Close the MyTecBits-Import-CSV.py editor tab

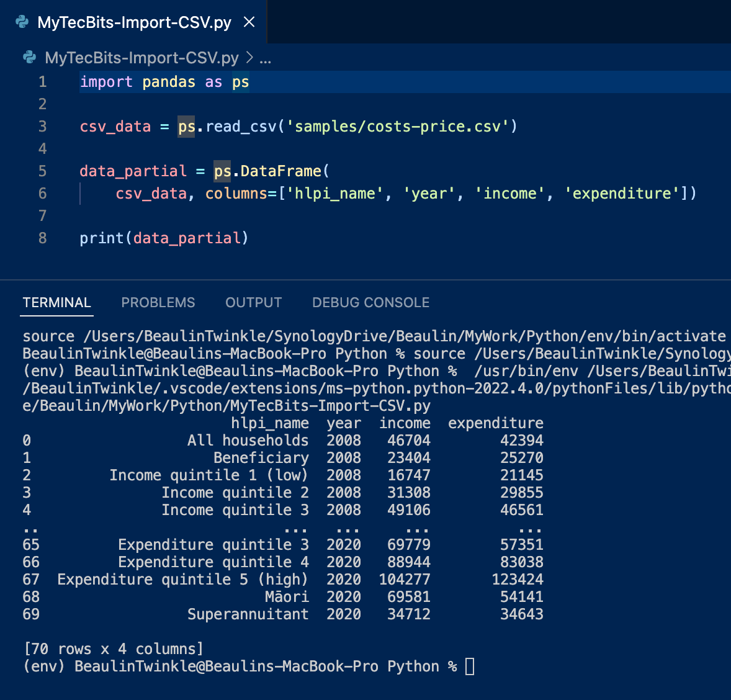249,22
